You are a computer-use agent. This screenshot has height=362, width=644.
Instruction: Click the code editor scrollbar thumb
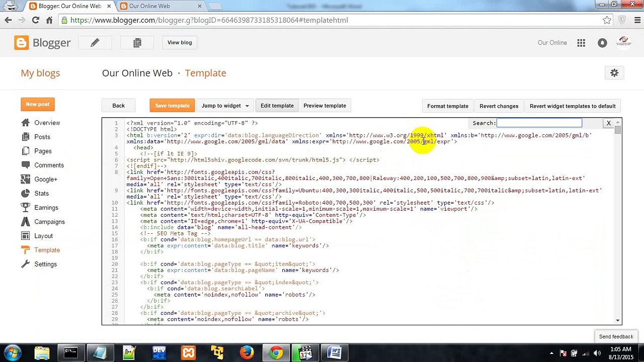[617, 130]
